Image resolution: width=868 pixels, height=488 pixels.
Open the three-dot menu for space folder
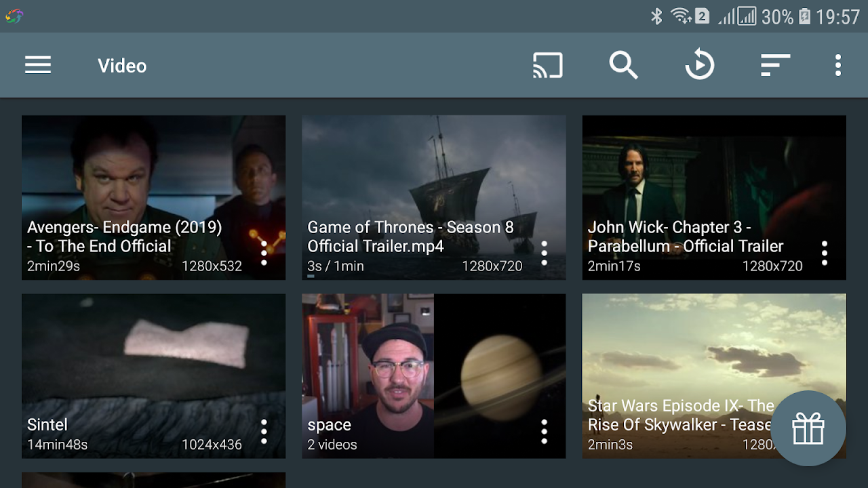coord(544,430)
